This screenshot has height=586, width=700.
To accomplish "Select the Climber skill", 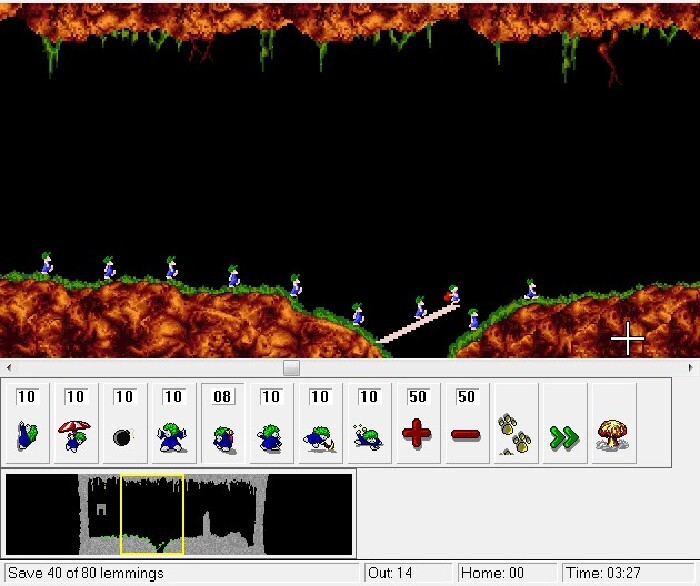I will [27, 424].
